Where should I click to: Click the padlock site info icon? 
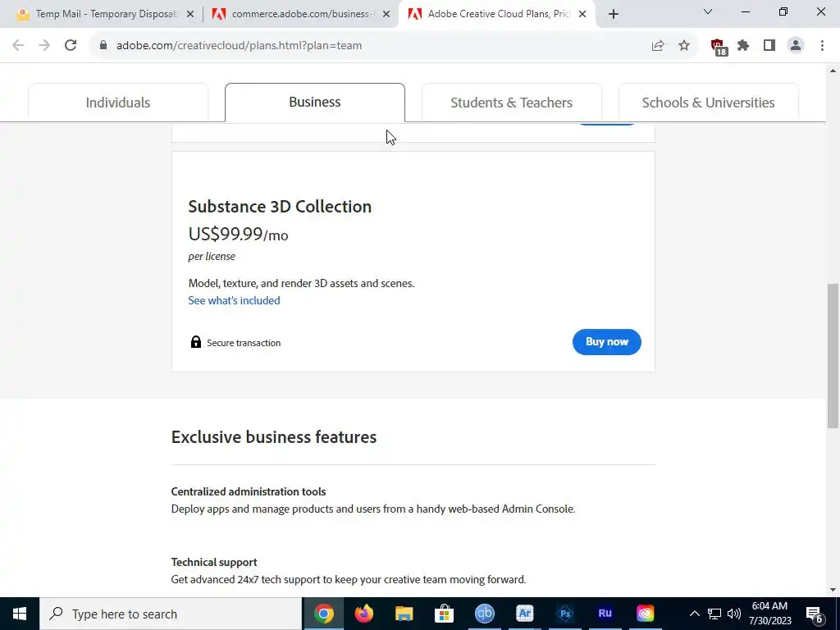[x=103, y=46]
